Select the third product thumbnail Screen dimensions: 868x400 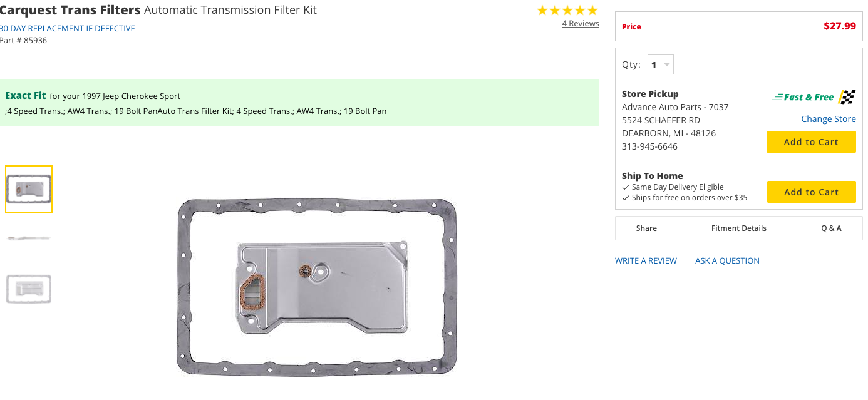pyautogui.click(x=29, y=289)
